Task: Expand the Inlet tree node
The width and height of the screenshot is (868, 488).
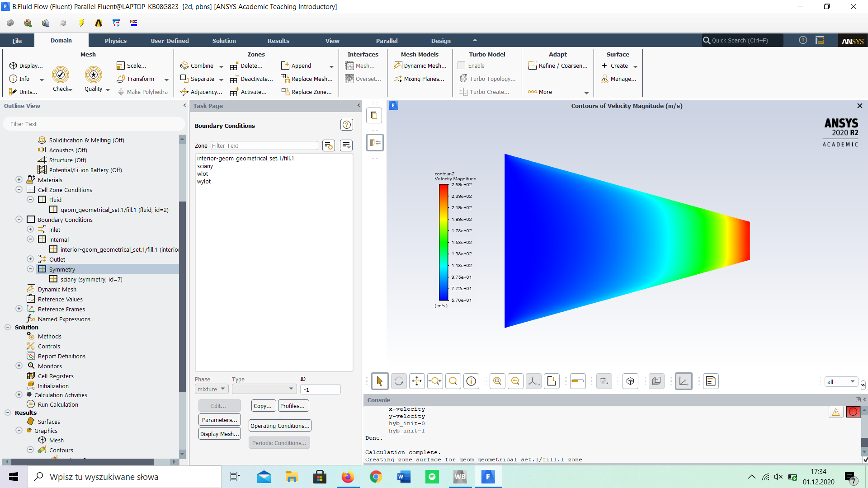Action: tap(30, 230)
